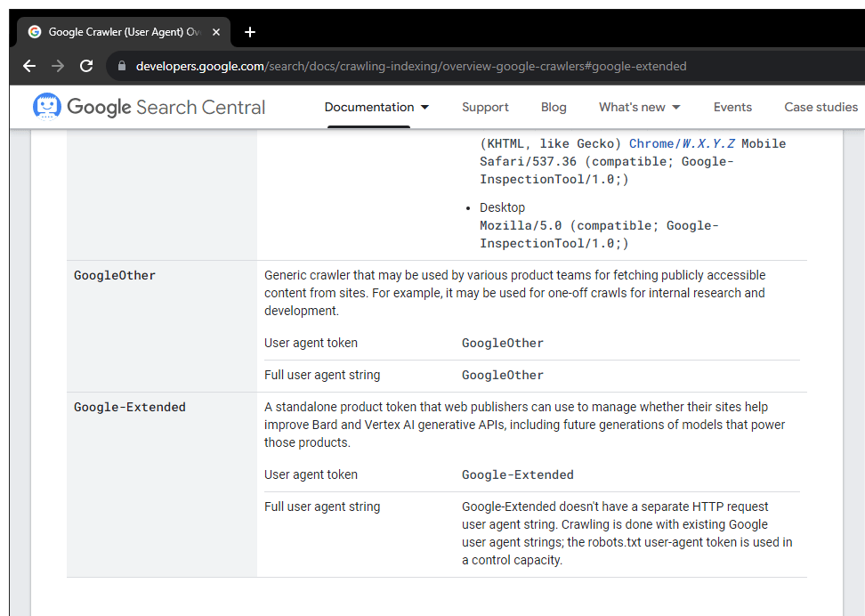The image size is (865, 616).
Task: Expand the What's new dropdown
Action: 639,107
